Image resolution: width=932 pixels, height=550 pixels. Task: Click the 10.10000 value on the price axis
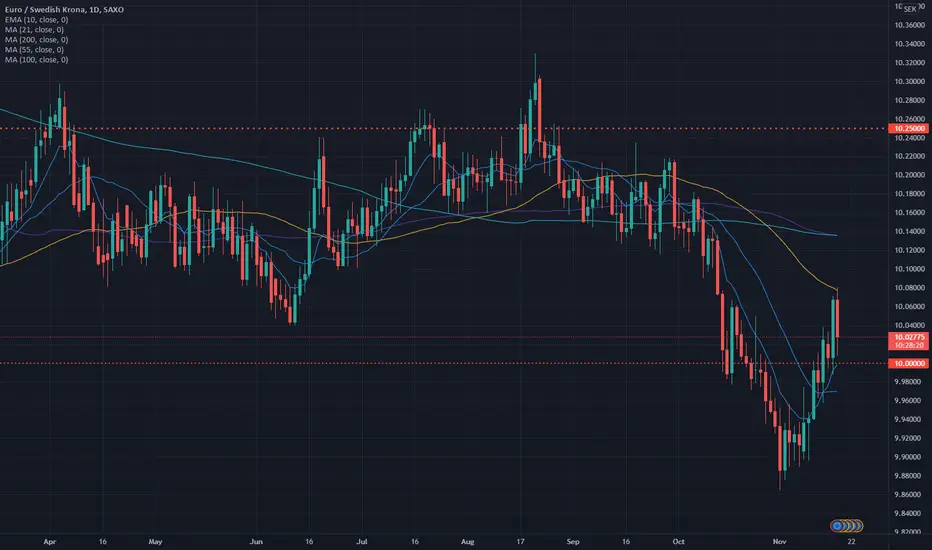pos(909,269)
